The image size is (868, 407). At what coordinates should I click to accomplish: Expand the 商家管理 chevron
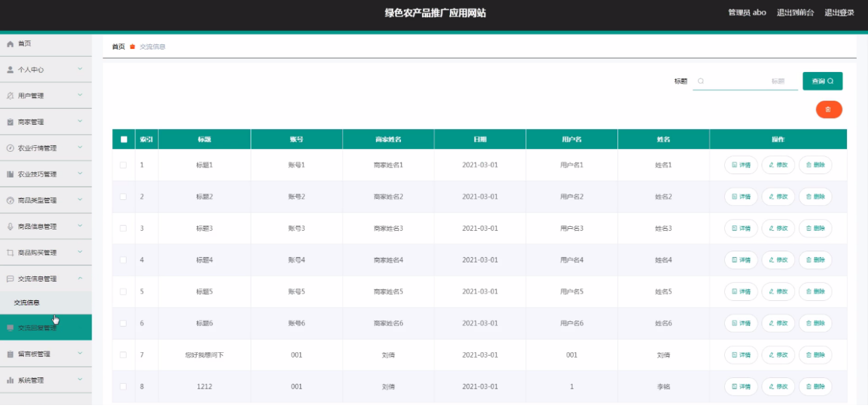(x=80, y=121)
